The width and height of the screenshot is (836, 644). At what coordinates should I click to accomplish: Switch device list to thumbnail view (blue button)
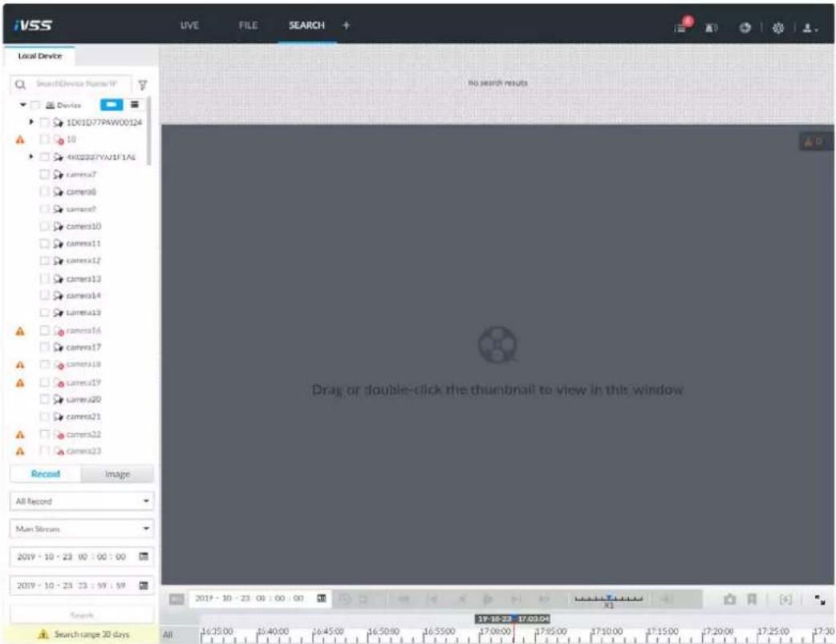tap(112, 104)
